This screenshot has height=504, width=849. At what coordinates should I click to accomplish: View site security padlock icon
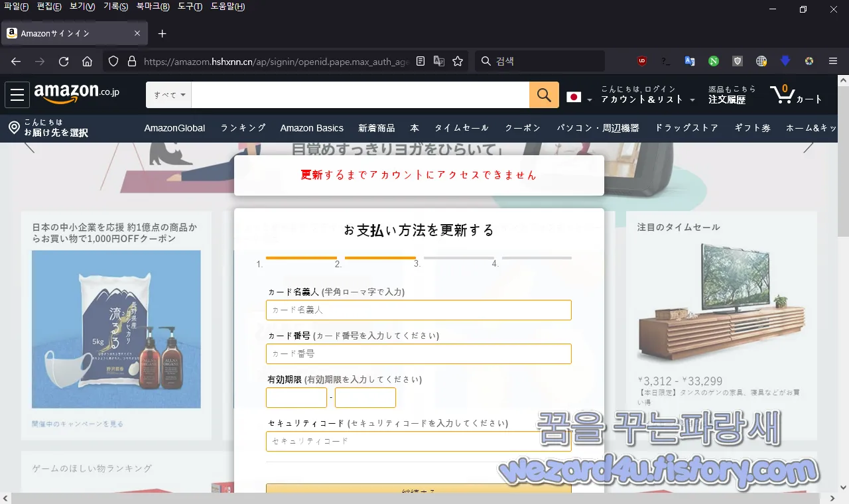[131, 61]
